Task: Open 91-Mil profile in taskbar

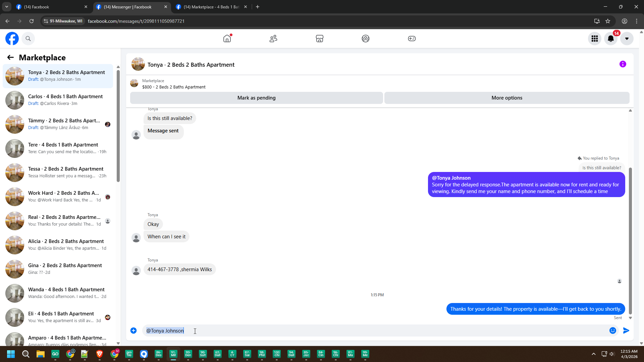Action: coord(173,354)
